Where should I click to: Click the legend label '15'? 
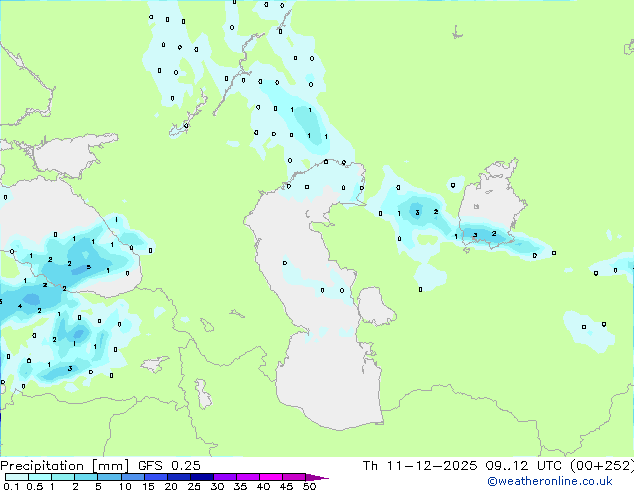coord(148,486)
